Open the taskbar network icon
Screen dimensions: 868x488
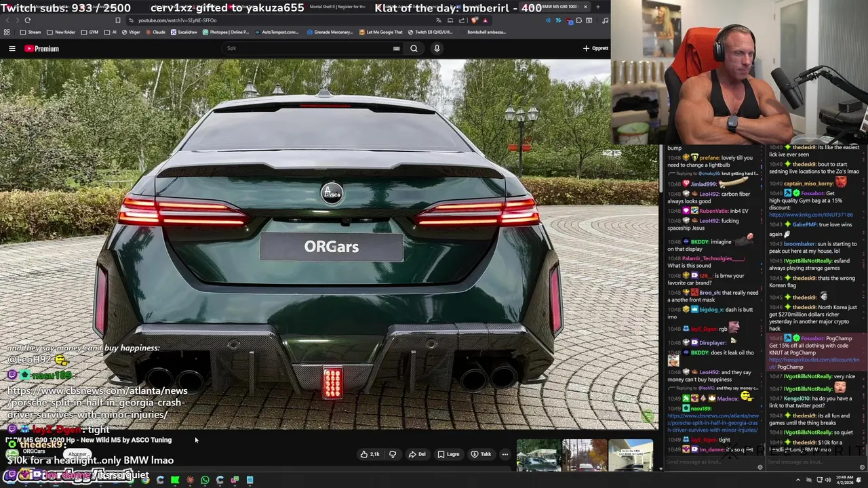point(819,480)
